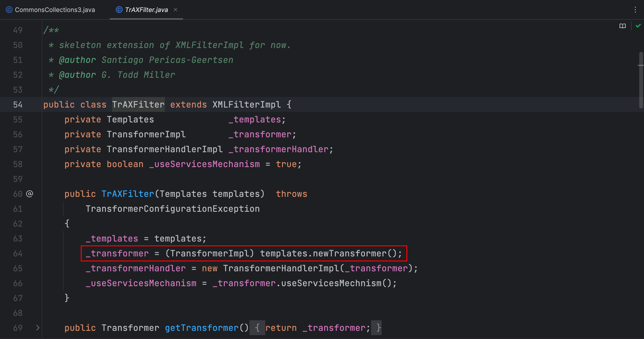Click XMLFilterImpl in the class declaration
The width and height of the screenshot is (644, 339).
point(247,104)
